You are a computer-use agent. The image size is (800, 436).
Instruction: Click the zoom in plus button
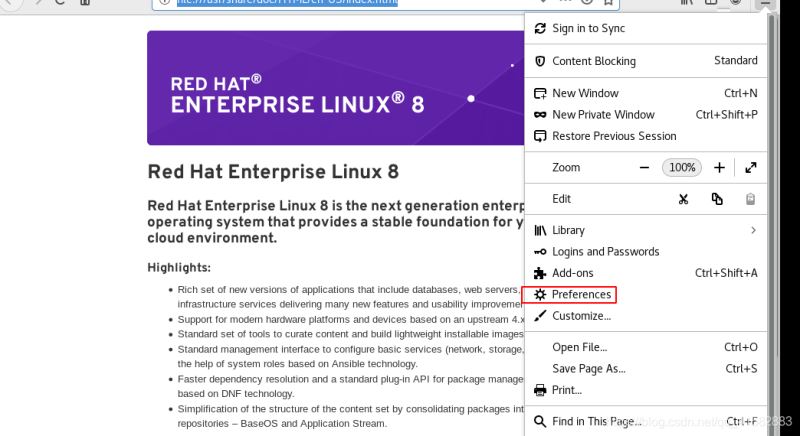pyautogui.click(x=718, y=168)
